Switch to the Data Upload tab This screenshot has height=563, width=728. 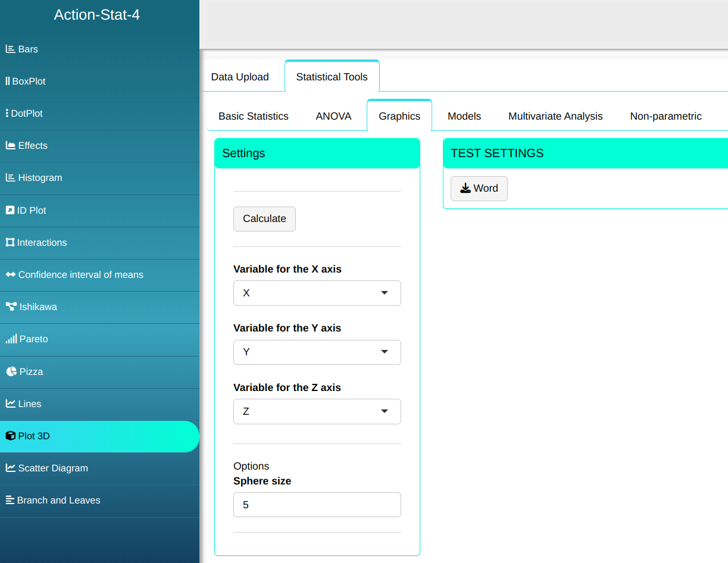click(x=240, y=77)
